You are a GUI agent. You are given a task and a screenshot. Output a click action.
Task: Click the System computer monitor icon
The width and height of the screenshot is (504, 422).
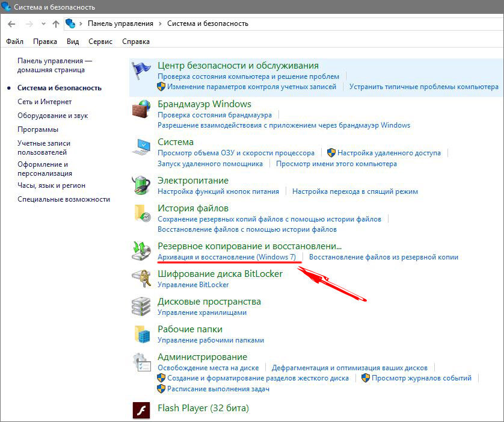[x=141, y=147]
